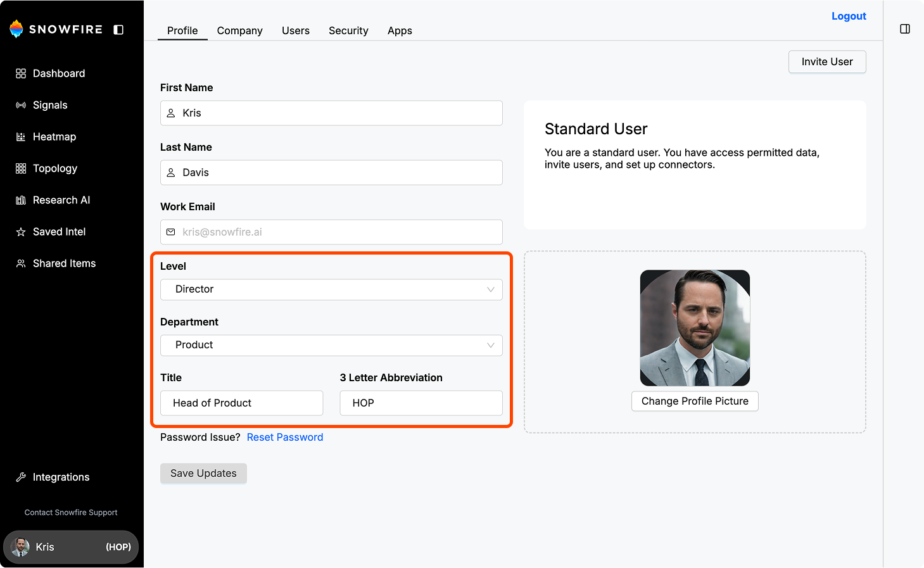The height and width of the screenshot is (568, 924).
Task: Click the Save Updates button
Action: point(203,474)
